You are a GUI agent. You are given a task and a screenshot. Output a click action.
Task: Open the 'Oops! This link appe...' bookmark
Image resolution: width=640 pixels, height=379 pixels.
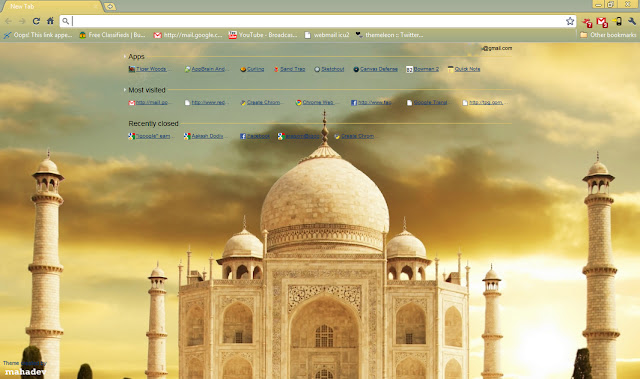pyautogui.click(x=38, y=35)
